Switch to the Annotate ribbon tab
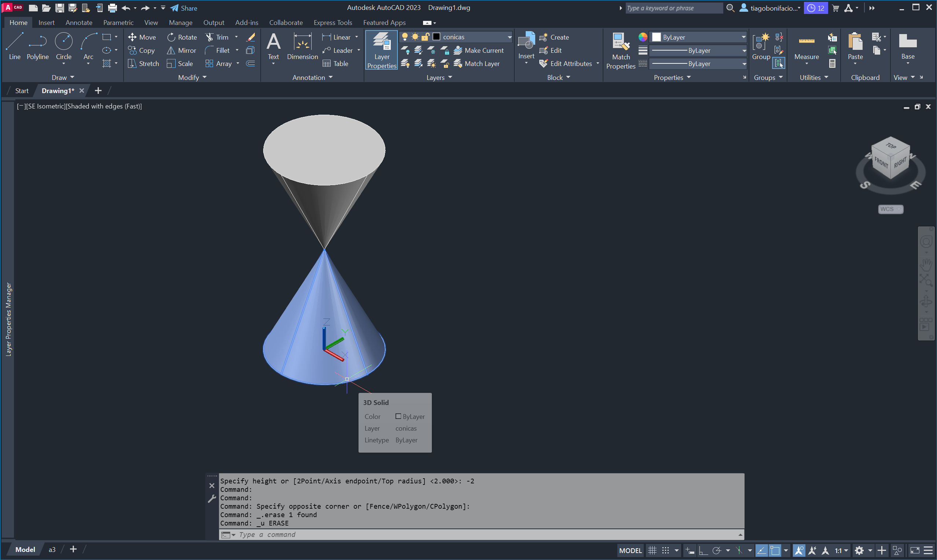Screen dimensions: 937x560 pyautogui.click(x=79, y=23)
